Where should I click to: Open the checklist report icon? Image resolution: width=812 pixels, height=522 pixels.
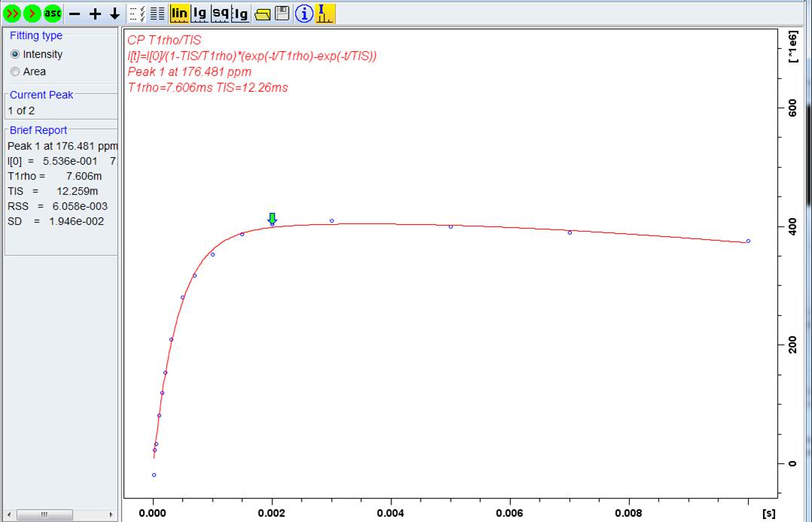(137, 14)
